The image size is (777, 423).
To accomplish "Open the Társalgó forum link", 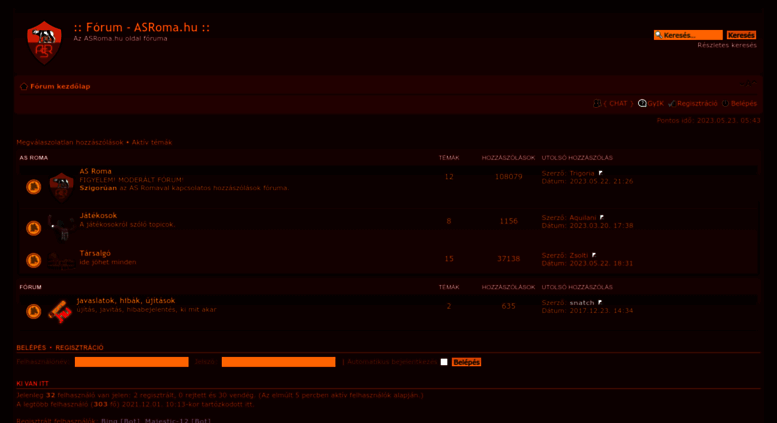I will point(95,253).
